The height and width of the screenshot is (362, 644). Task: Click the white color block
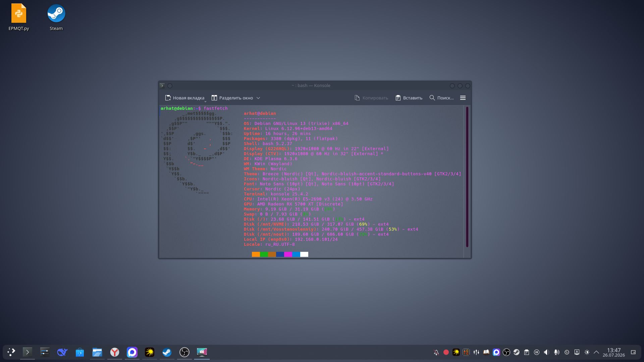coord(304,254)
